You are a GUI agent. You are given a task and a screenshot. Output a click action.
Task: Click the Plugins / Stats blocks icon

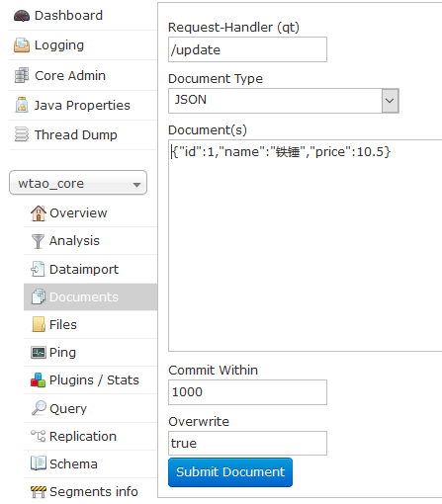click(x=38, y=380)
